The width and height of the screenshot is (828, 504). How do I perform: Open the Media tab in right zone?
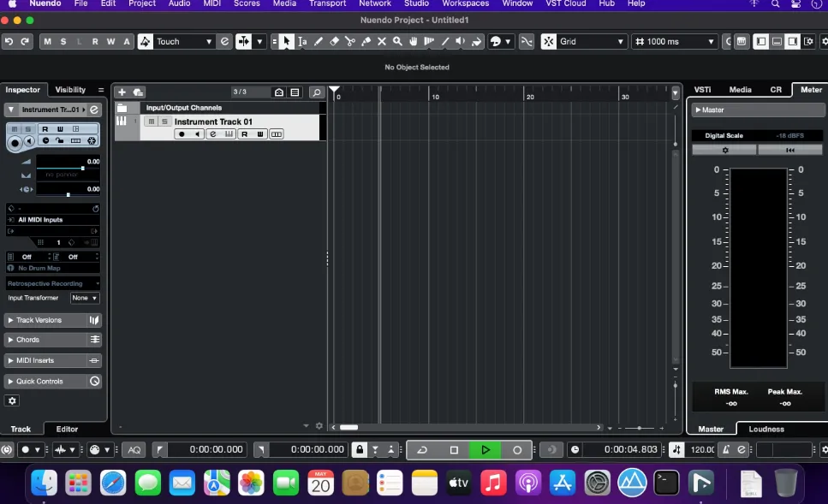click(740, 90)
